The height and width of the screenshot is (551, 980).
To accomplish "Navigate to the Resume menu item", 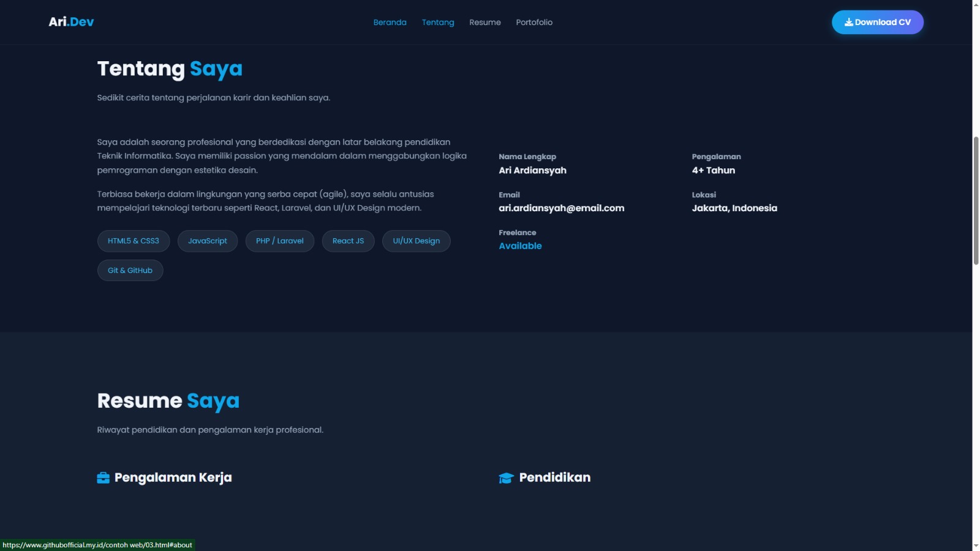I will tap(484, 22).
